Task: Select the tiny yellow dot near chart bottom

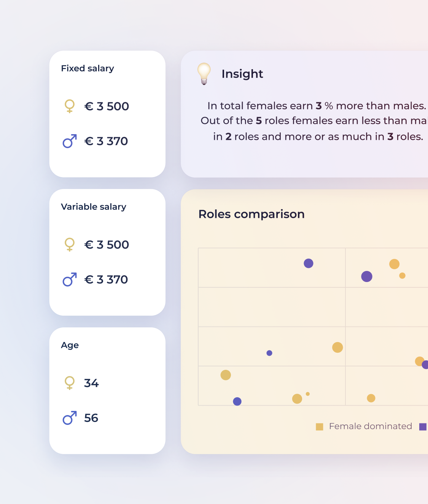Action: click(x=308, y=394)
